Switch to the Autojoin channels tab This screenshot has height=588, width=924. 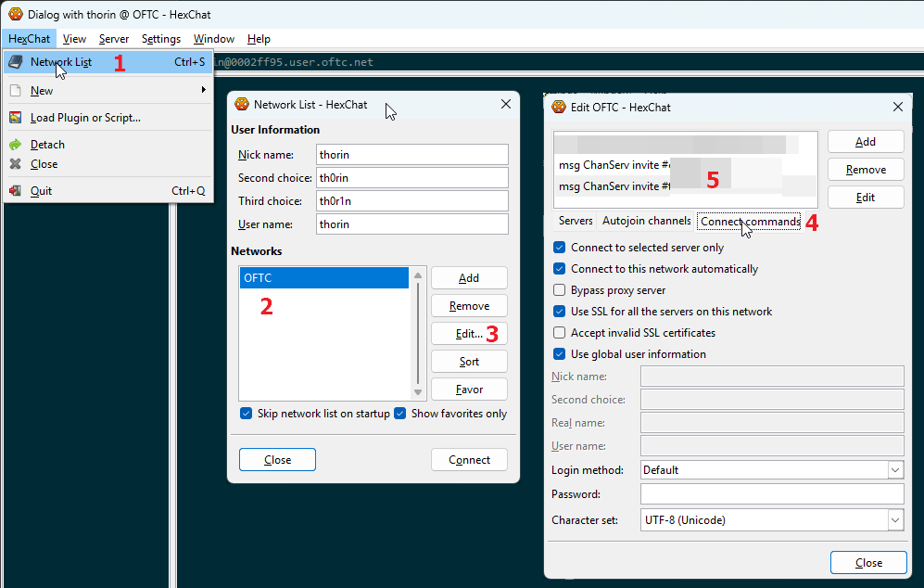pos(646,222)
